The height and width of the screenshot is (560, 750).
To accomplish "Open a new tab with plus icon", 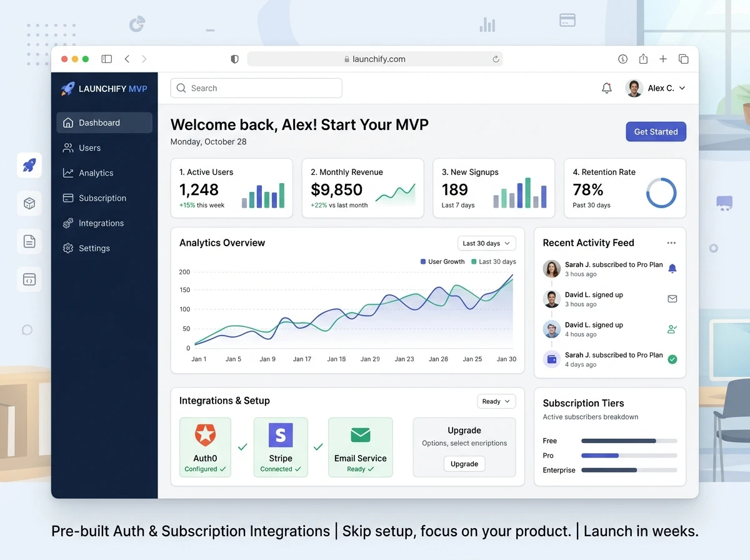I will pyautogui.click(x=663, y=59).
